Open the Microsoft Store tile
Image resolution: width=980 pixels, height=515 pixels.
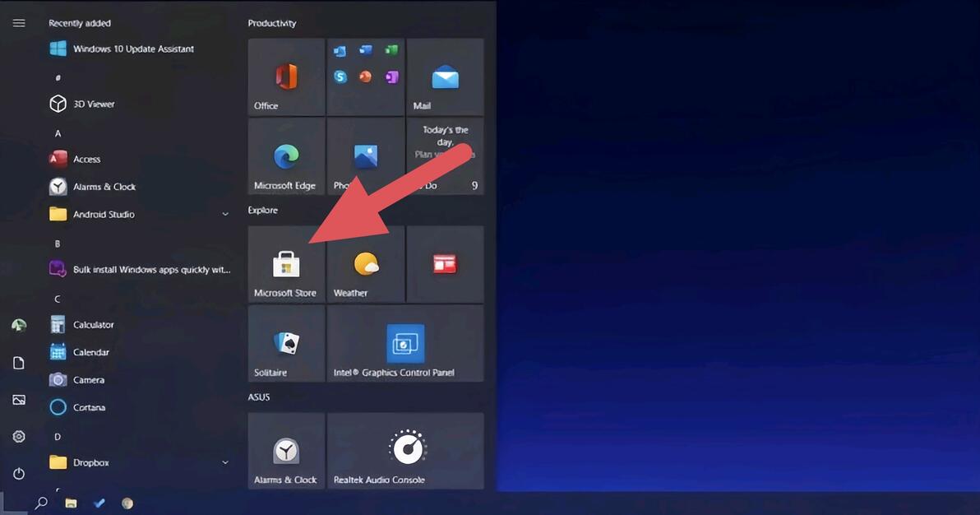click(x=286, y=265)
